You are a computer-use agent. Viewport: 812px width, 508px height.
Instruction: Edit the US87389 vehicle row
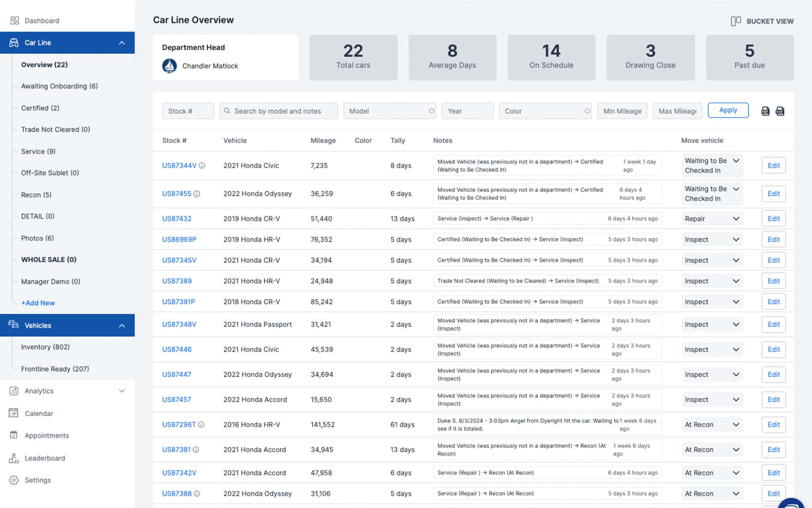(x=773, y=281)
